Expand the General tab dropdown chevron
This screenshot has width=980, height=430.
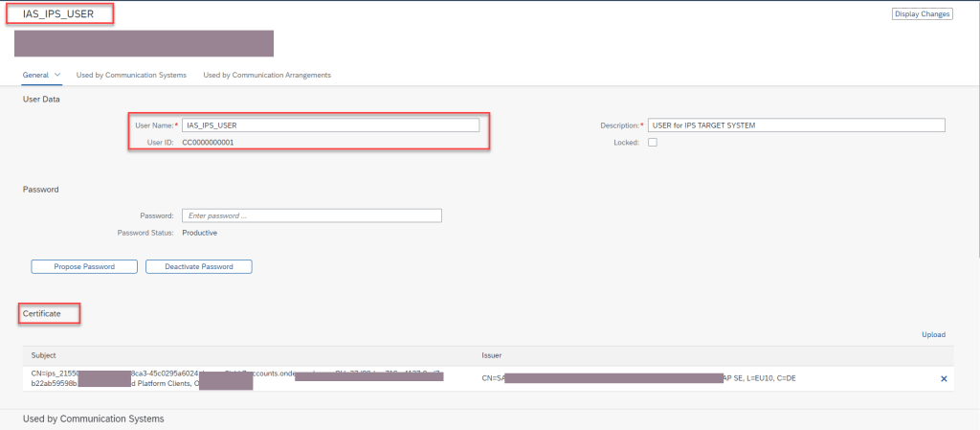coord(57,75)
